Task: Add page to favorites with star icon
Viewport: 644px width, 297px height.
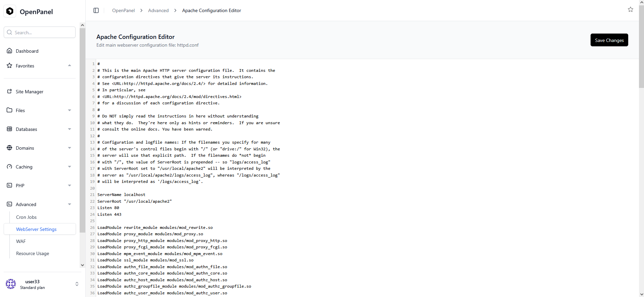Action: [631, 9]
